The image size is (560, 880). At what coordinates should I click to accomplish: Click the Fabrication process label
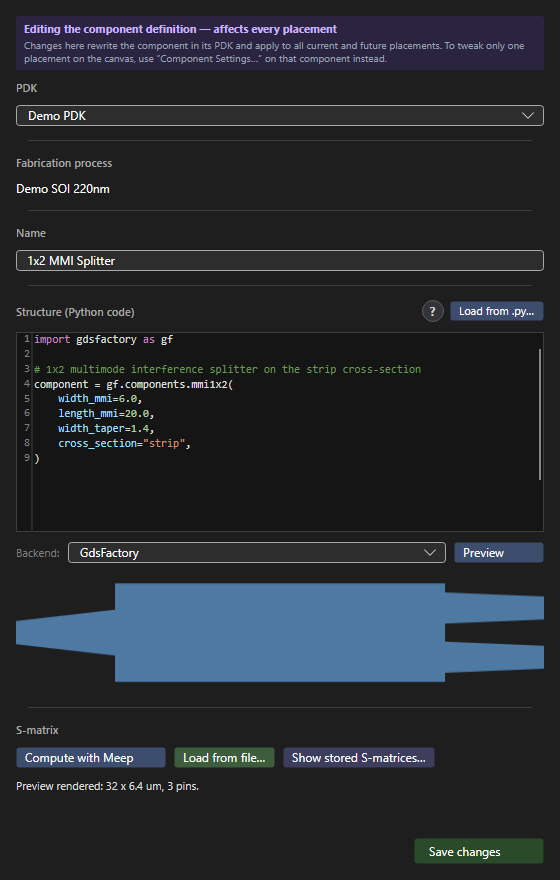[x=64, y=163]
